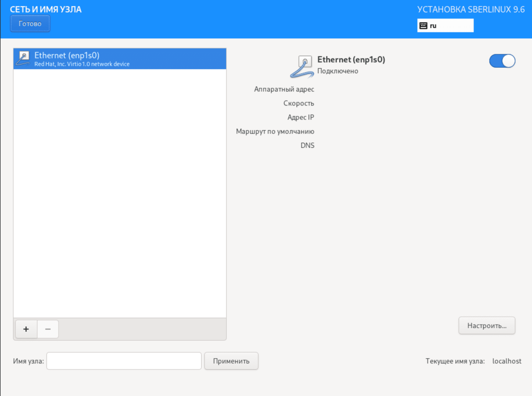Add a new network device with plus button
The height and width of the screenshot is (396, 532).
tap(26, 329)
